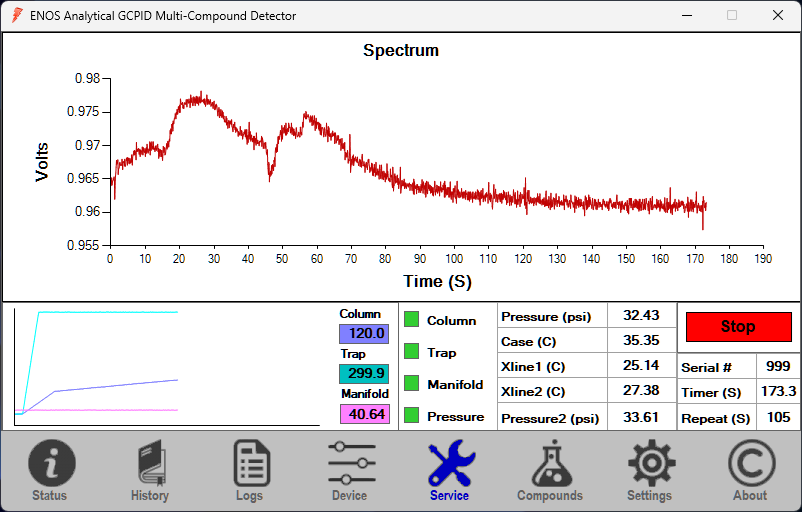802x512 pixels.
Task: Open the About copyright icon
Action: click(x=750, y=465)
